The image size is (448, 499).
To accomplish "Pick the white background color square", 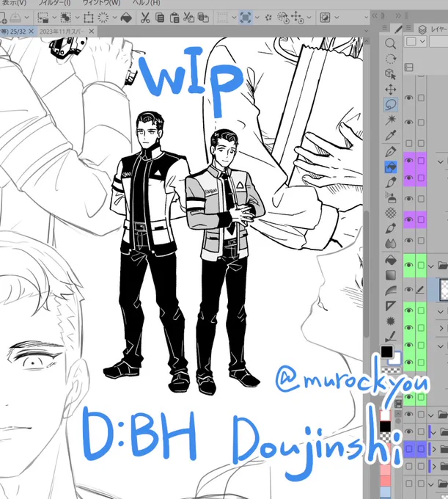I will tap(396, 360).
